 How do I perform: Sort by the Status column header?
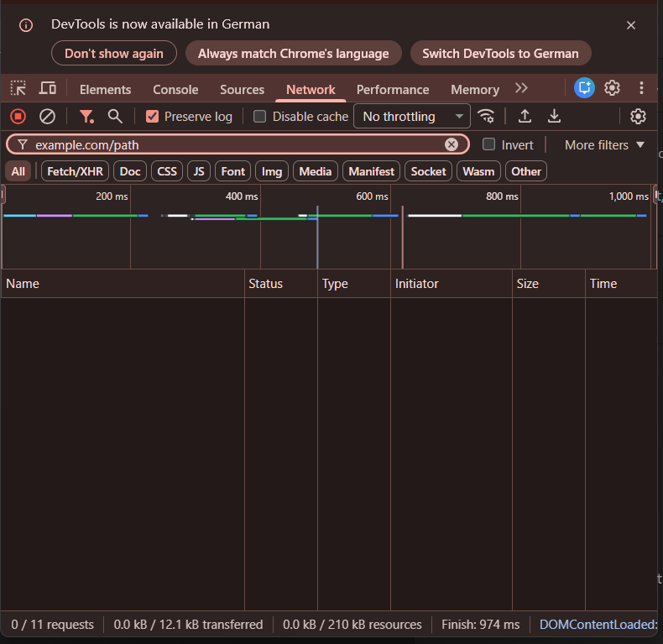[281, 284]
